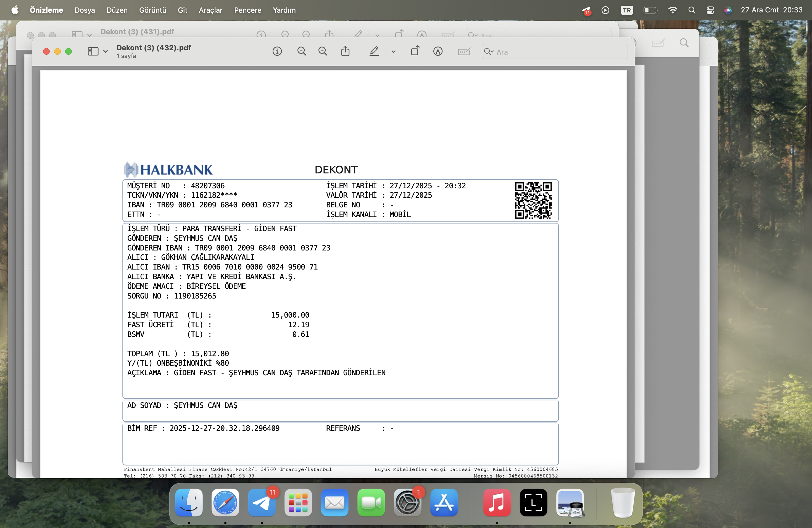
Task: Click the recipient IBAN starting with TR15
Action: click(250, 267)
